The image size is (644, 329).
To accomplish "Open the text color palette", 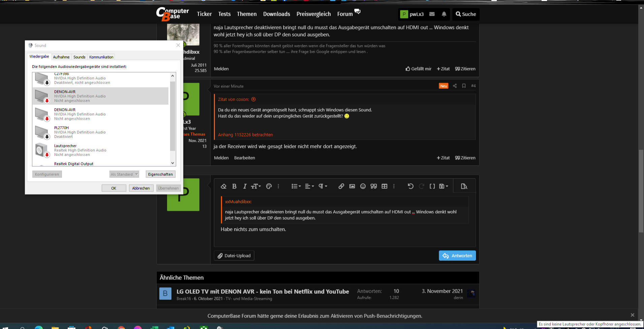I will coord(269,186).
